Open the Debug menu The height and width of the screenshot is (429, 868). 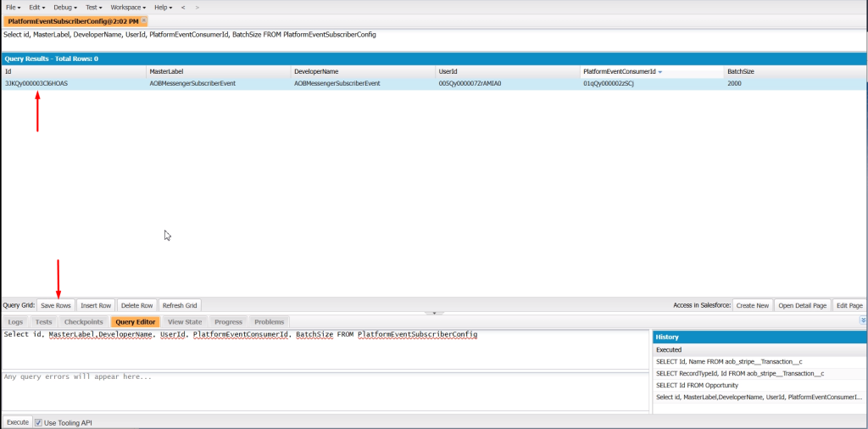[x=65, y=8]
